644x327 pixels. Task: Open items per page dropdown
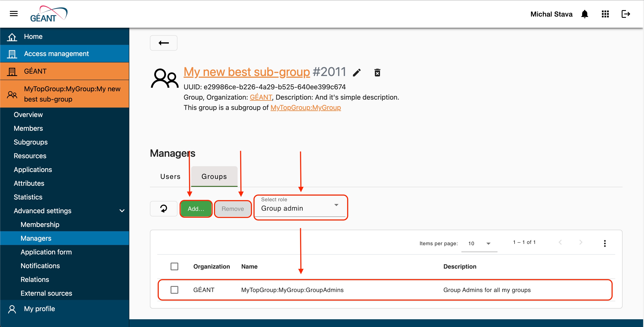coord(479,243)
